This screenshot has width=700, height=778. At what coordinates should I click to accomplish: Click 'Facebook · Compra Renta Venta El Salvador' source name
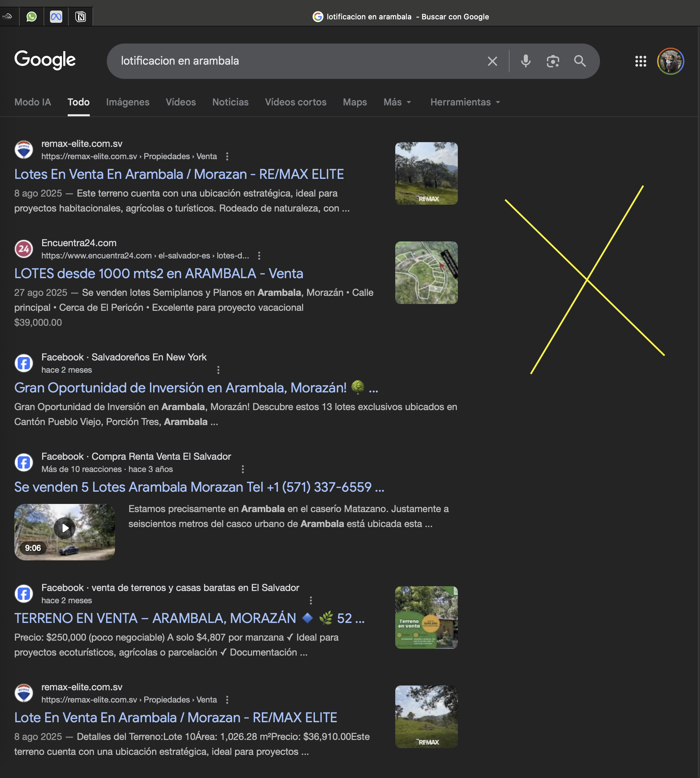click(136, 456)
